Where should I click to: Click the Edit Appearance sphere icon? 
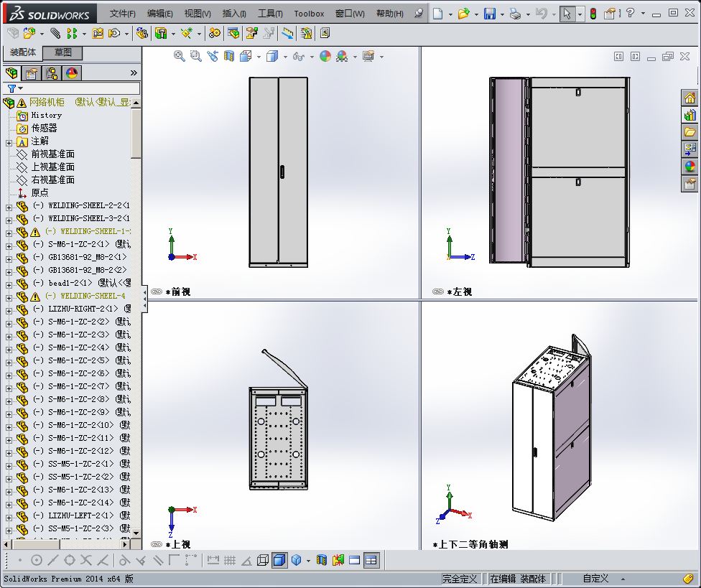[327, 56]
